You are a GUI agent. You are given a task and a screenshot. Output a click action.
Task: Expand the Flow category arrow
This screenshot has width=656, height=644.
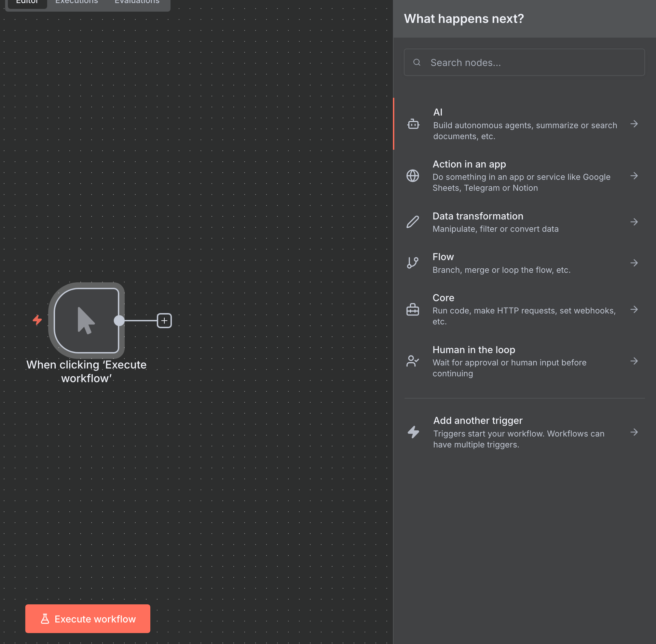(x=634, y=263)
